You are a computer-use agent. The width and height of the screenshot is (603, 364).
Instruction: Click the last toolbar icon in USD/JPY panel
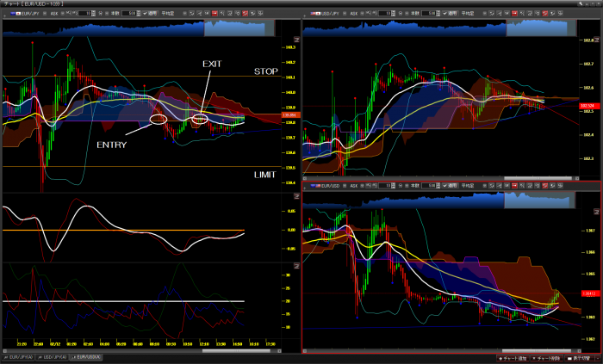point(560,14)
